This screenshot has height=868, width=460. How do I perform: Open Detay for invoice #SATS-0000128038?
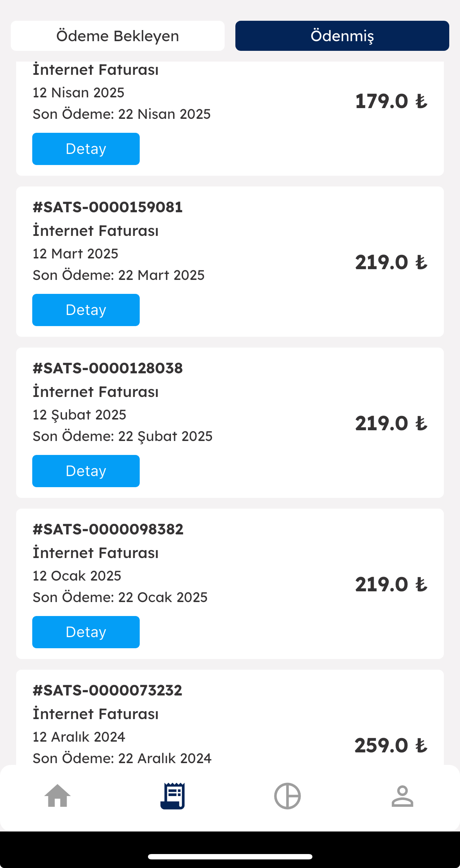[x=86, y=471]
